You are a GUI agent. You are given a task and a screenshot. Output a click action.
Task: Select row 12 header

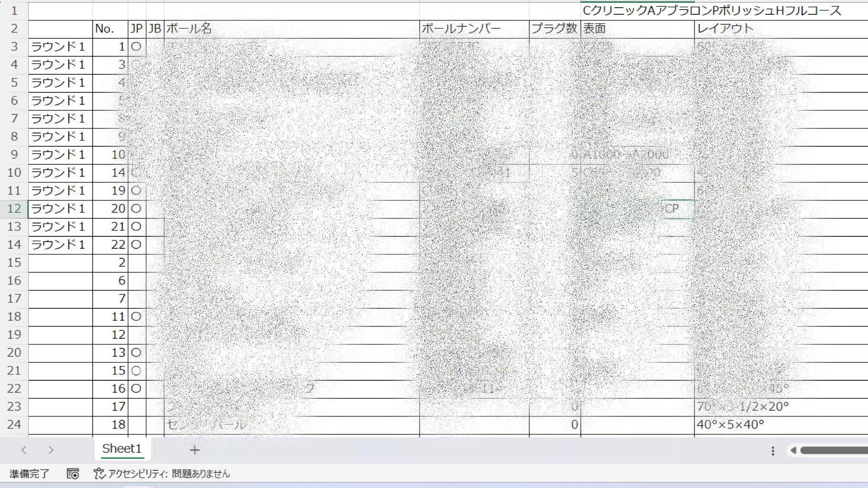click(x=14, y=209)
